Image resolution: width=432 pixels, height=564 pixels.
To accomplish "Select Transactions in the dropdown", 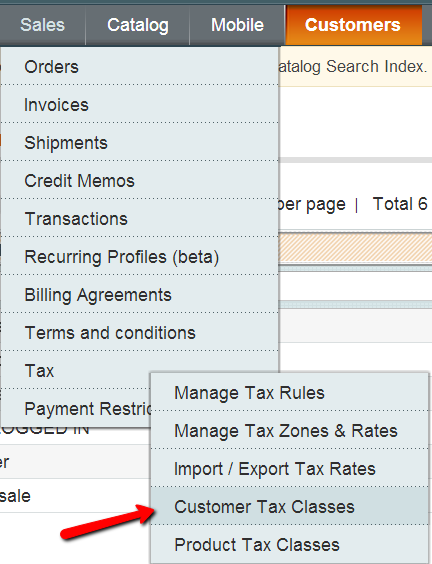I will (x=140, y=219).
